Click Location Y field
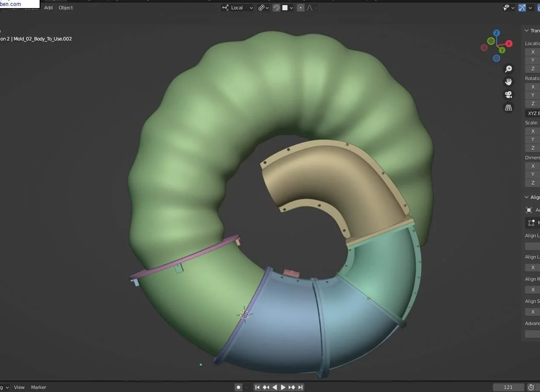The image size is (540, 392). (532, 60)
